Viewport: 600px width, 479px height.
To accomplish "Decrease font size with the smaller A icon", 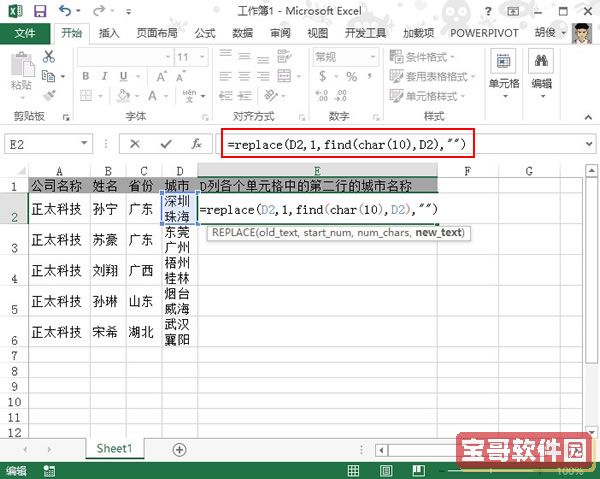I will tap(181, 77).
